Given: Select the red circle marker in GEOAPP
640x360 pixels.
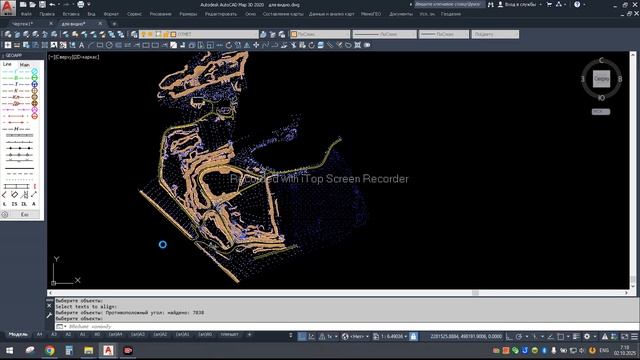Looking at the screenshot, I should coord(35,116).
